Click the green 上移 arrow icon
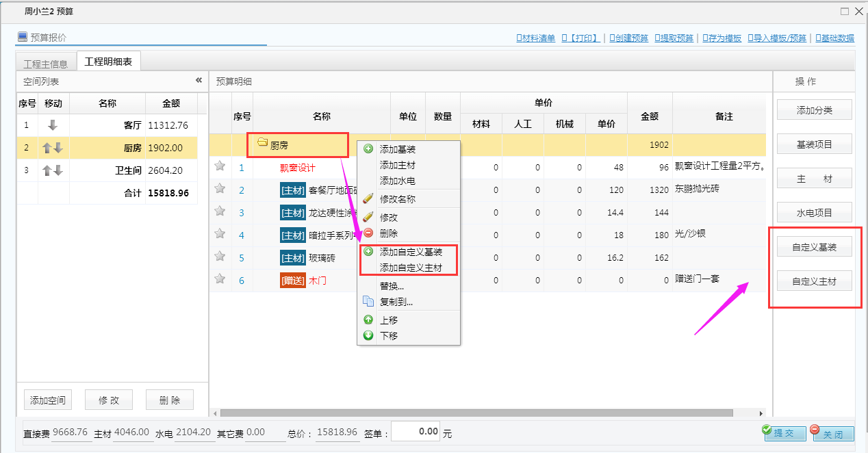The width and height of the screenshot is (868, 453). (368, 320)
